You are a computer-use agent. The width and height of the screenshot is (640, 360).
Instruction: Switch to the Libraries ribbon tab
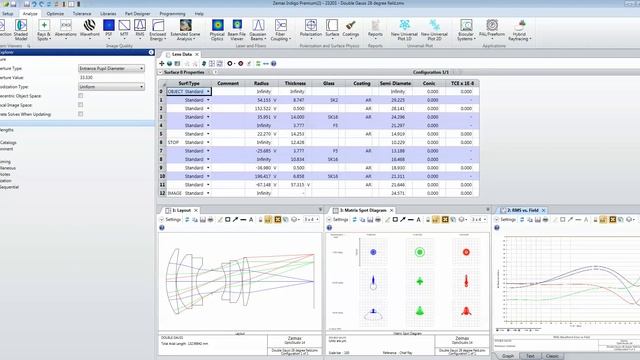click(108, 13)
